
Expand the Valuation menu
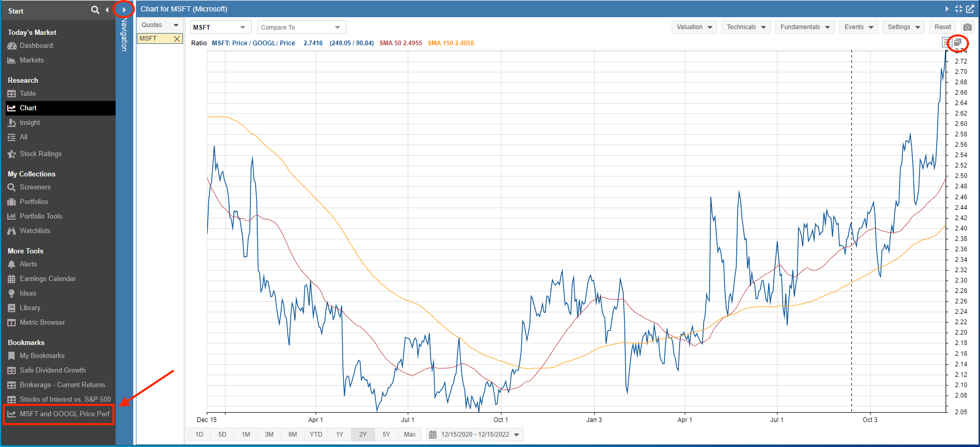coord(694,27)
